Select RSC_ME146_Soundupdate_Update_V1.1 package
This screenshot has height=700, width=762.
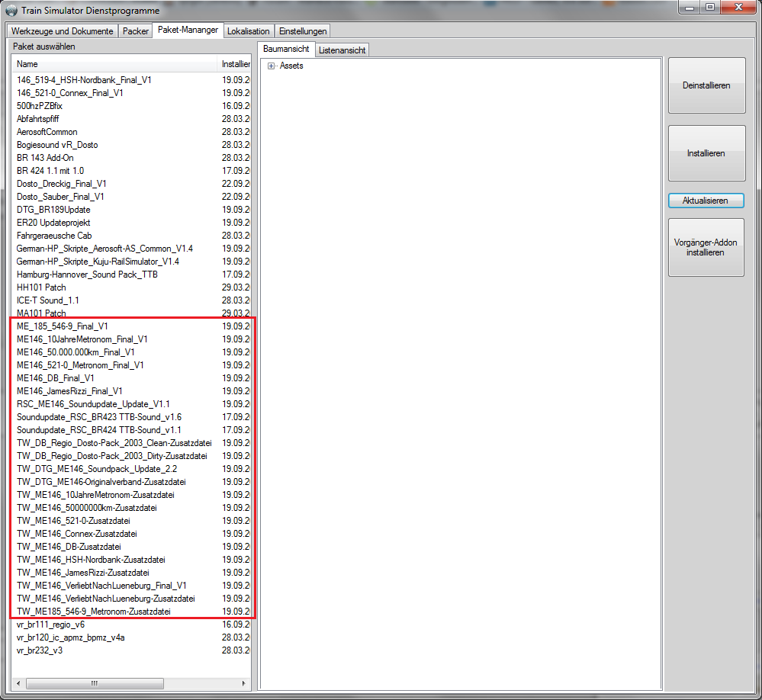point(93,404)
